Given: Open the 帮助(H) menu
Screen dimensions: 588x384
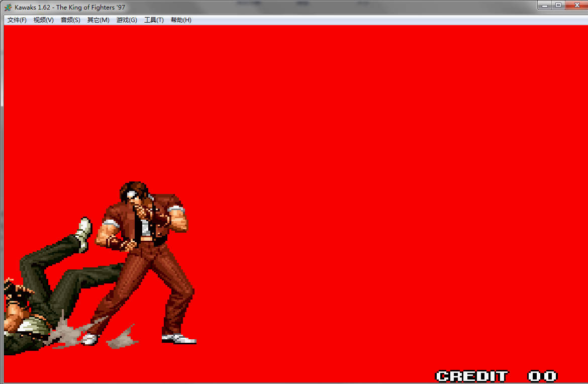Looking at the screenshot, I should click(181, 20).
